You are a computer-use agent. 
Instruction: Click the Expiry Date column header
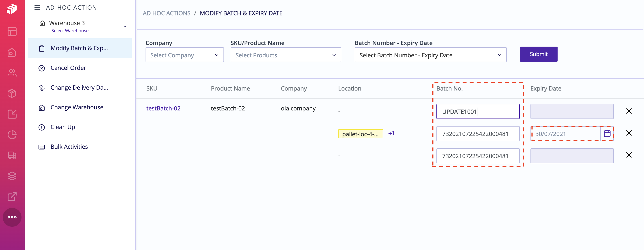click(546, 88)
